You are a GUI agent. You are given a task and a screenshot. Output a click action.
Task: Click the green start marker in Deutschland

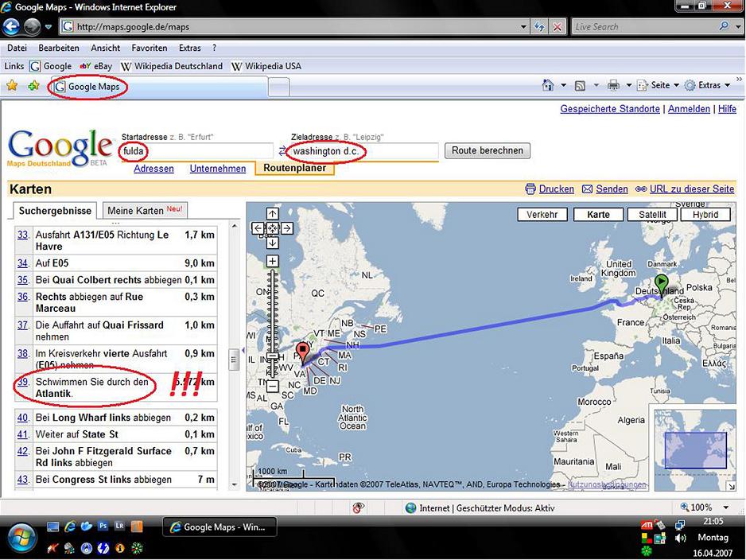pyautogui.click(x=662, y=285)
